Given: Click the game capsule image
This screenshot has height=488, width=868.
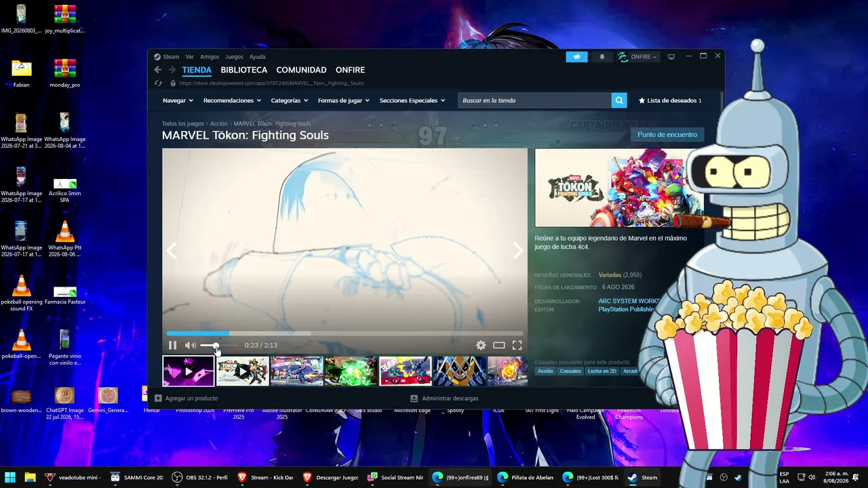Looking at the screenshot, I should (619, 188).
